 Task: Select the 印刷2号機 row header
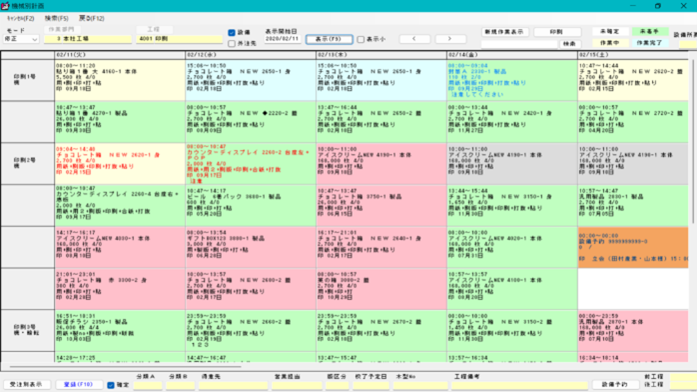pos(28,164)
